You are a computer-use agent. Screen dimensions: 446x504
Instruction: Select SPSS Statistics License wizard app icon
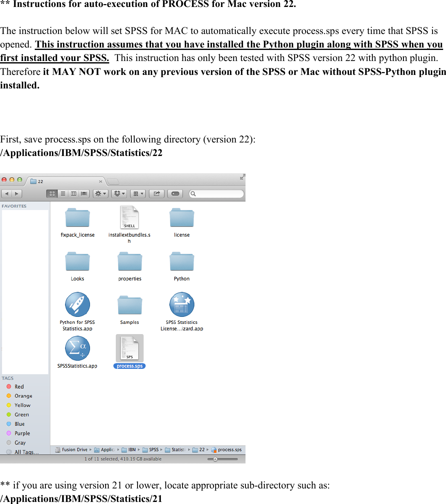coord(182,304)
